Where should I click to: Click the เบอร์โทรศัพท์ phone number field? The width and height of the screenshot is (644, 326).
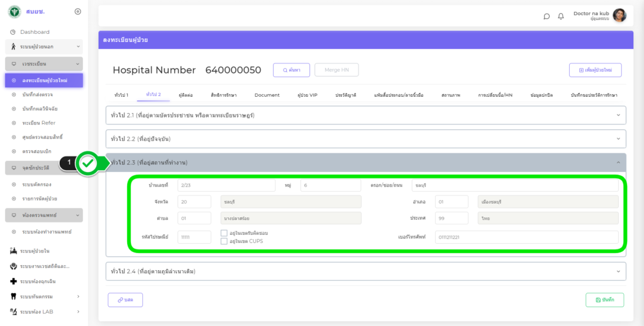coord(526,237)
